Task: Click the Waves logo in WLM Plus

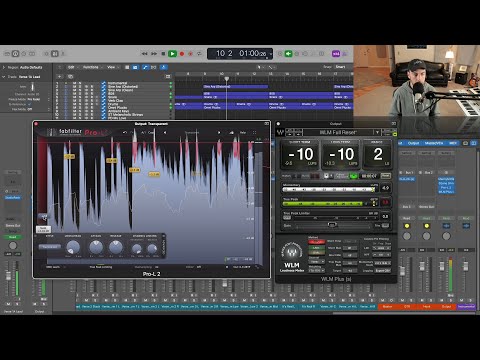Action: coord(281,132)
